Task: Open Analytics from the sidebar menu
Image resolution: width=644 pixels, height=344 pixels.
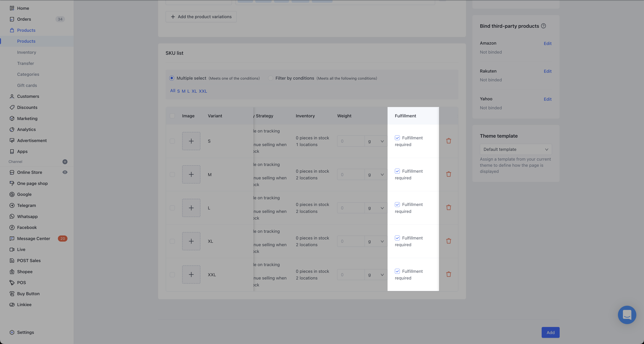Action: tap(26, 129)
